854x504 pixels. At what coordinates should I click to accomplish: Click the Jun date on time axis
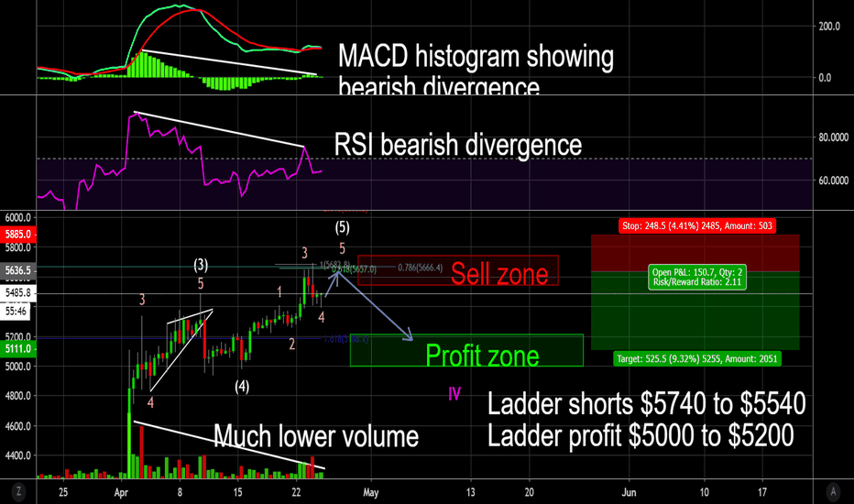point(630,493)
